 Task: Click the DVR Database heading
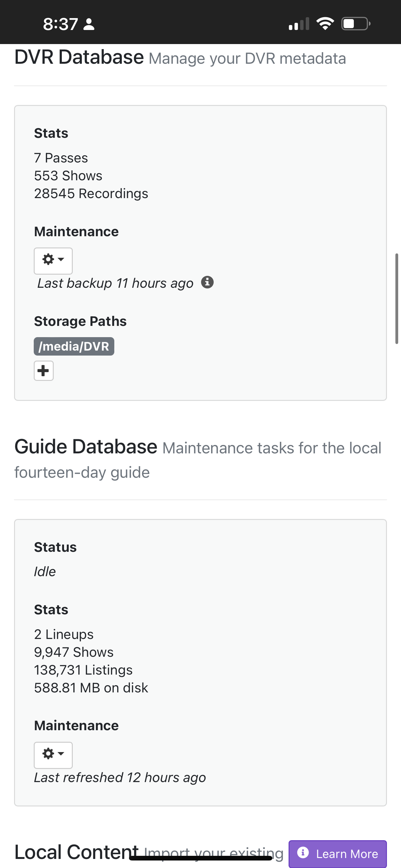coord(79,57)
